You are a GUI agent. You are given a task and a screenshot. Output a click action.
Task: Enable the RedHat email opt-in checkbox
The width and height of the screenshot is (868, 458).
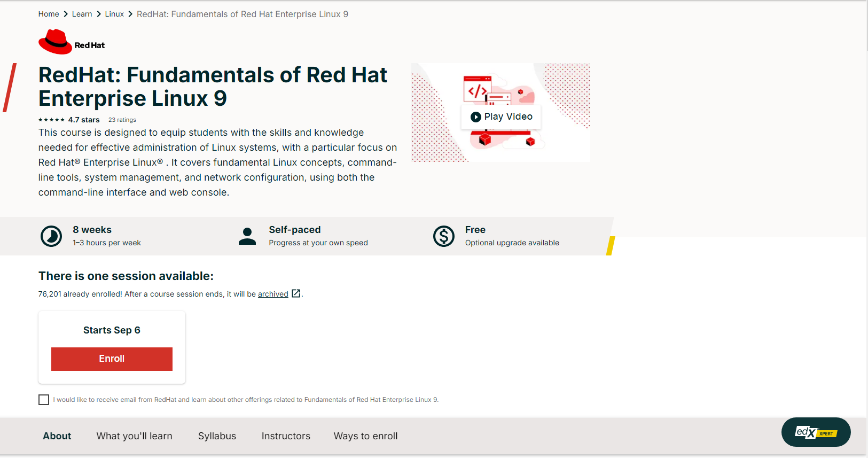pyautogui.click(x=44, y=400)
